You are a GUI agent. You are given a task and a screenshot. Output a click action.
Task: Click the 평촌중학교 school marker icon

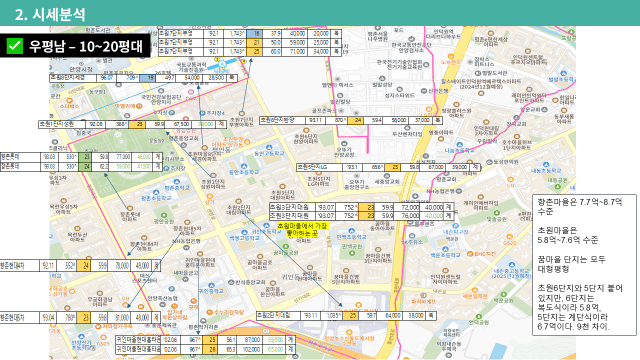[176, 182]
